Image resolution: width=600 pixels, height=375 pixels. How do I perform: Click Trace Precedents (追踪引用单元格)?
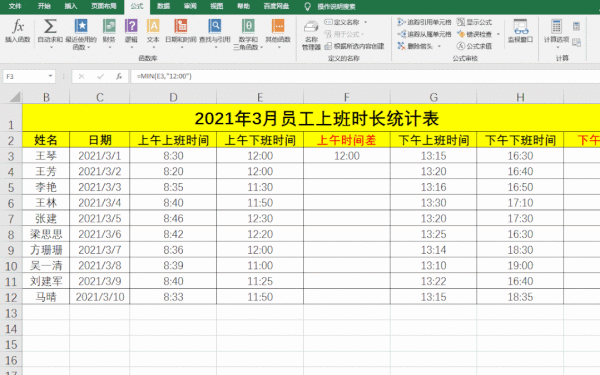click(424, 22)
